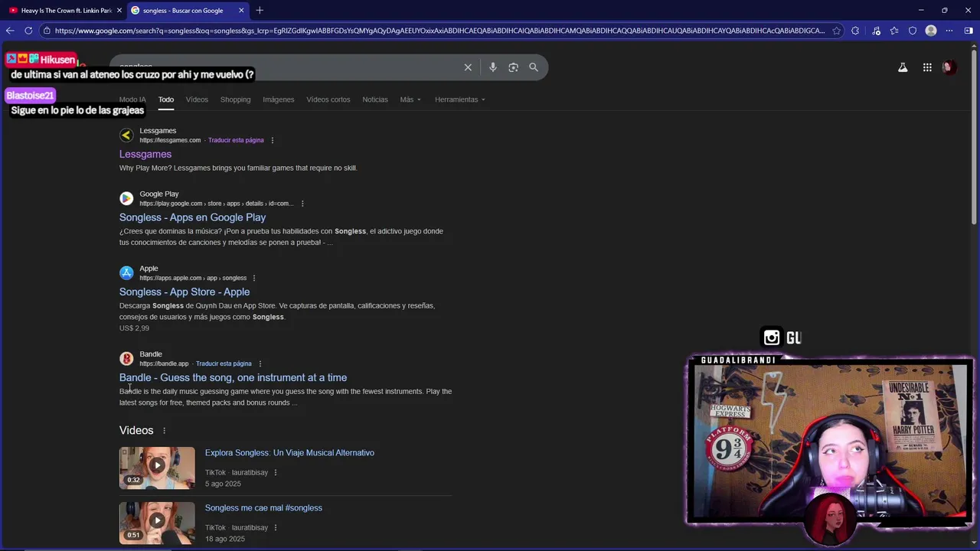Expand the Herramientas dropdown

click(x=460, y=99)
